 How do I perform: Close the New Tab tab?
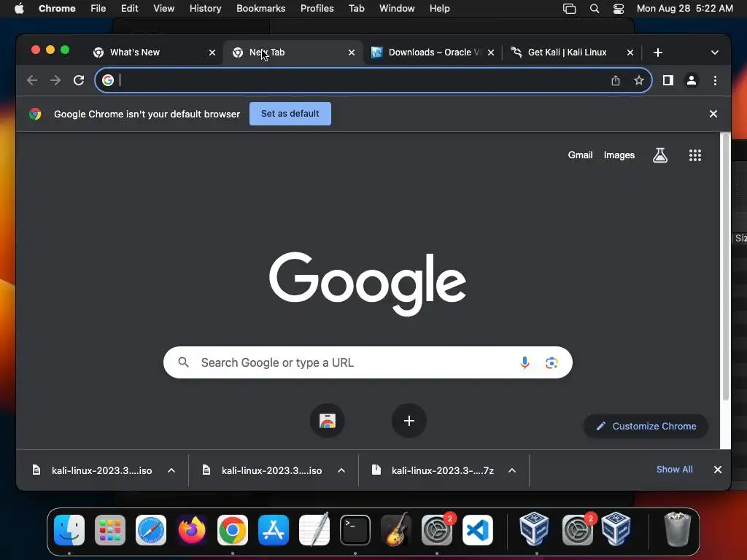coord(352,52)
